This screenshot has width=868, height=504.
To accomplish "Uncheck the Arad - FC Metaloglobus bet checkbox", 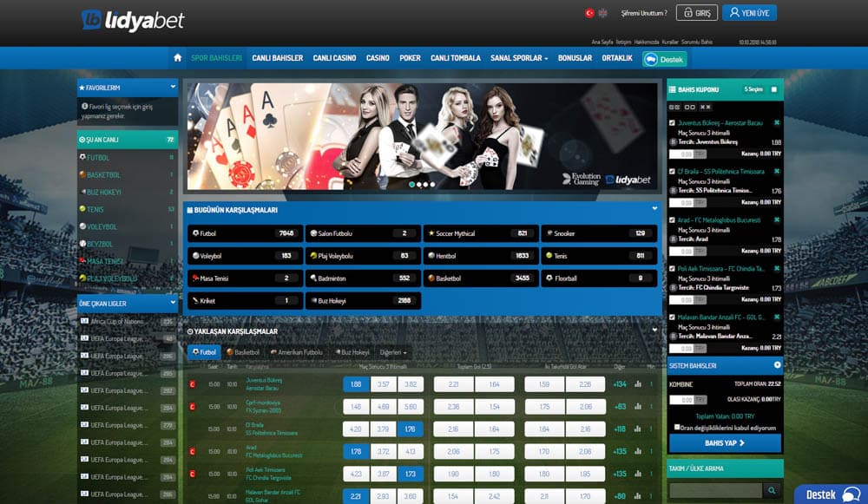I will click(672, 220).
